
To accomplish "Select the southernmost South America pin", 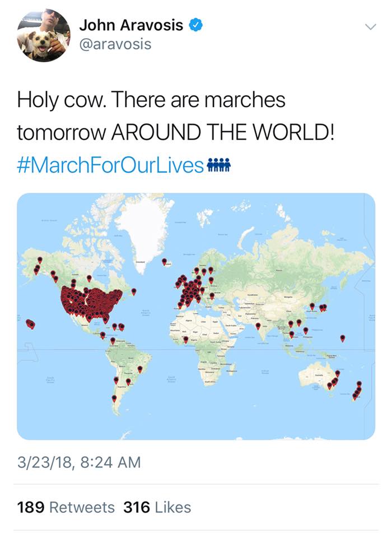I will (114, 398).
